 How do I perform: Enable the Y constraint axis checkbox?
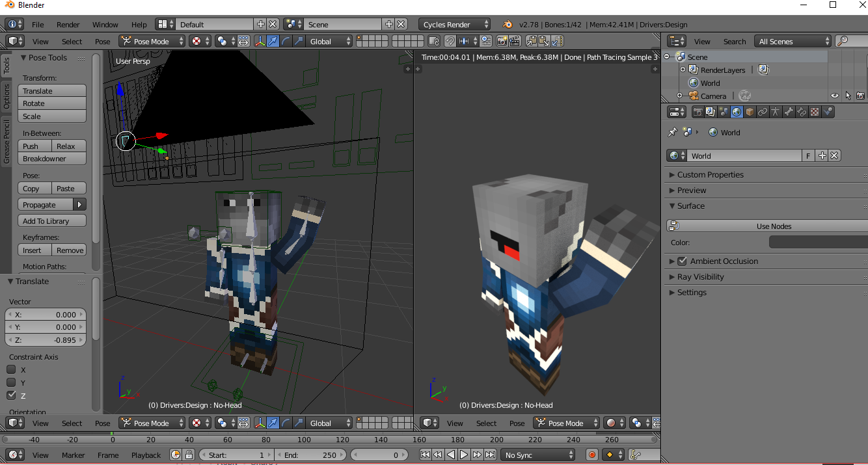pos(11,382)
